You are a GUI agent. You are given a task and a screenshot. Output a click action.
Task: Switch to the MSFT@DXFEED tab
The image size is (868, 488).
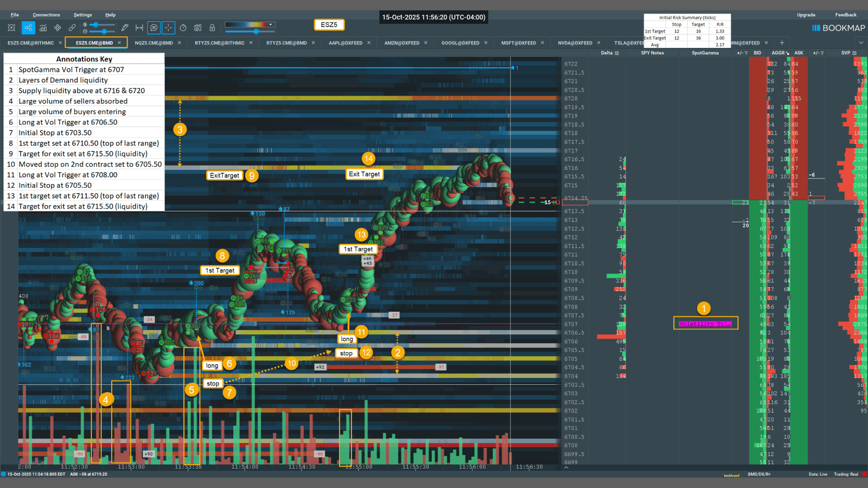[x=519, y=43]
